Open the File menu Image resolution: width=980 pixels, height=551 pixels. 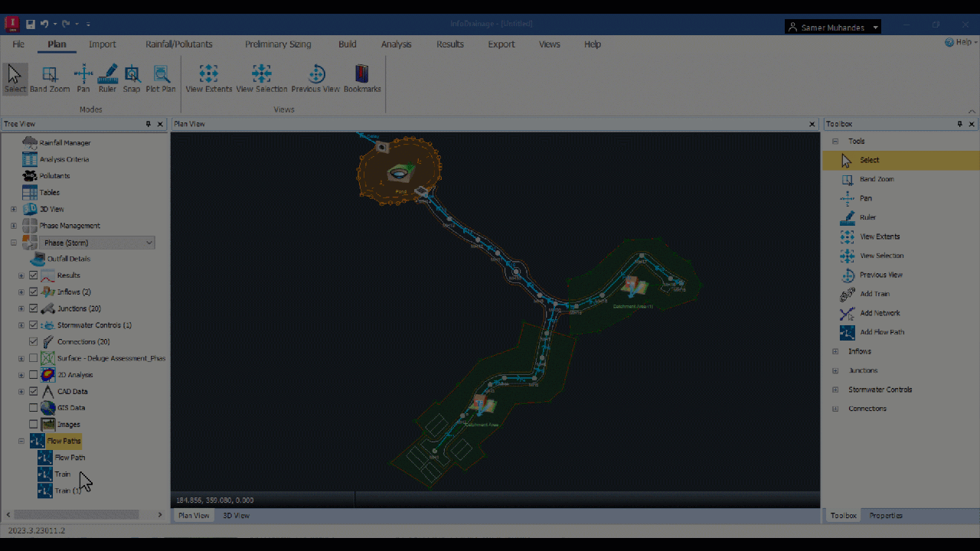(x=18, y=44)
